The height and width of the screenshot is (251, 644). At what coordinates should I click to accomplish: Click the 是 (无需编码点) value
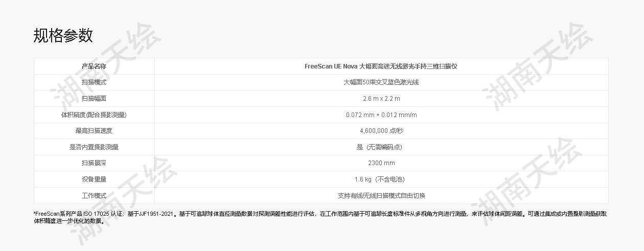click(x=379, y=147)
